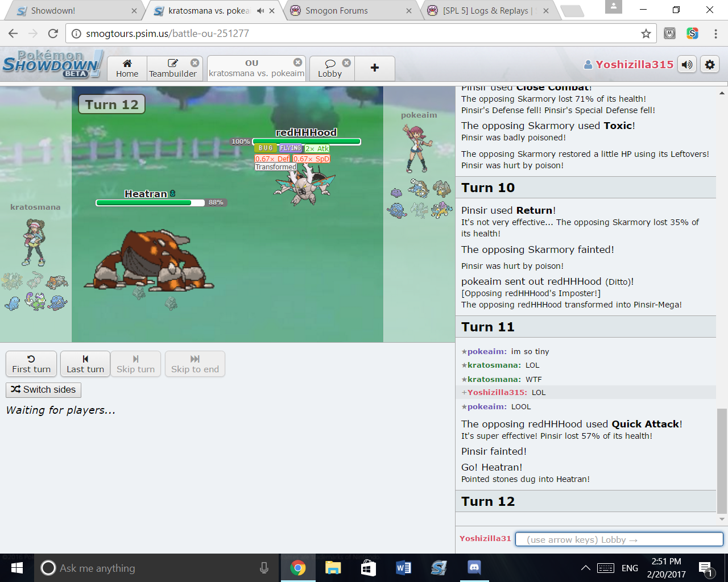The width and height of the screenshot is (728, 582).
Task: Select the OU kratosmana vs. pokeaim battle tab
Action: point(257,68)
